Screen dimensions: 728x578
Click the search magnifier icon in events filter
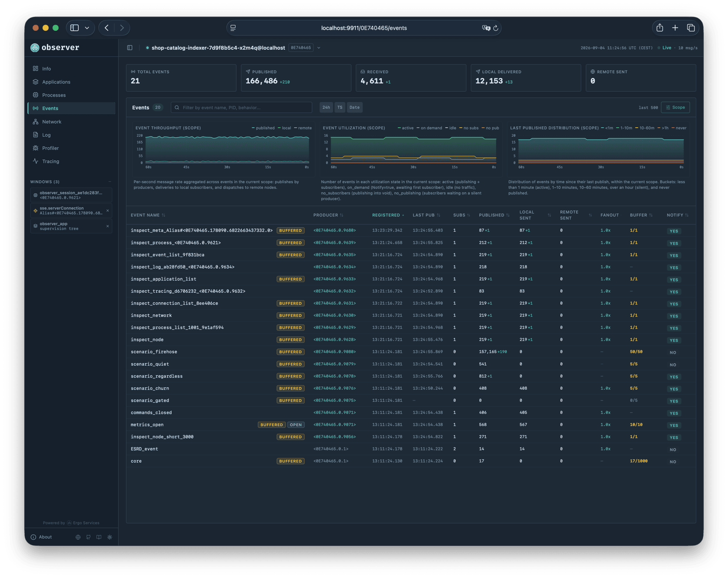(x=177, y=107)
